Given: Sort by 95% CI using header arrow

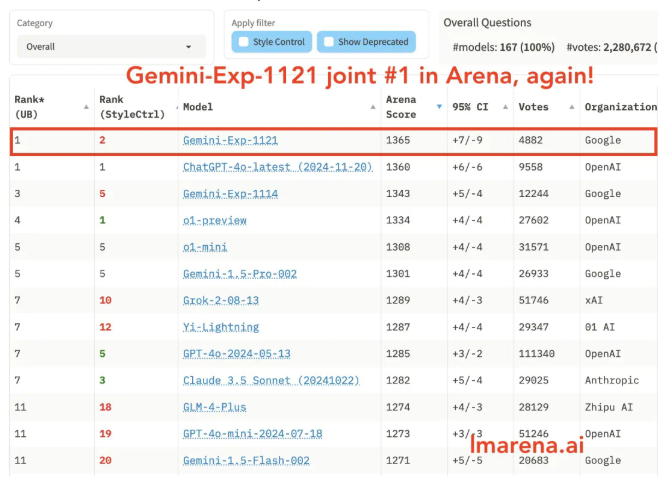Looking at the screenshot, I should (x=505, y=106).
